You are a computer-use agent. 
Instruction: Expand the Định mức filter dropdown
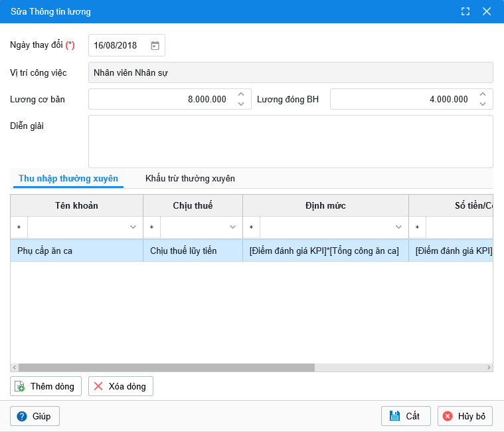pos(398,228)
